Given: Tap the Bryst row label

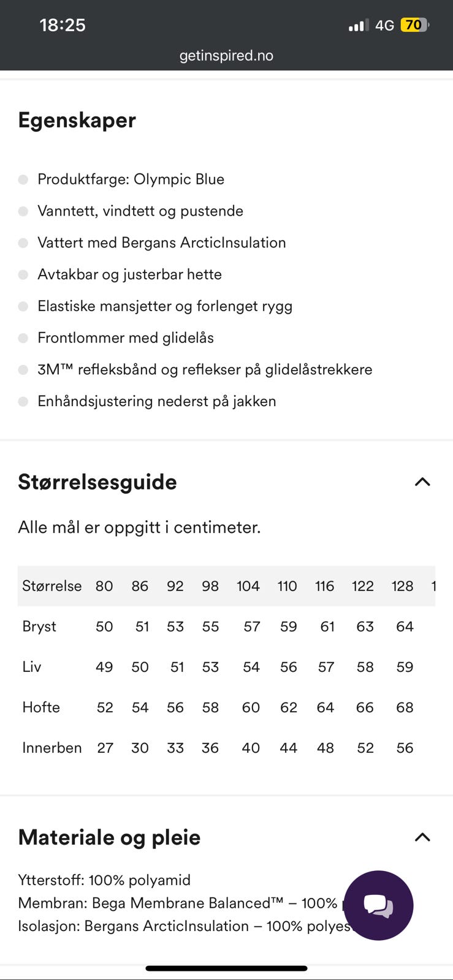Looking at the screenshot, I should coord(39,627).
